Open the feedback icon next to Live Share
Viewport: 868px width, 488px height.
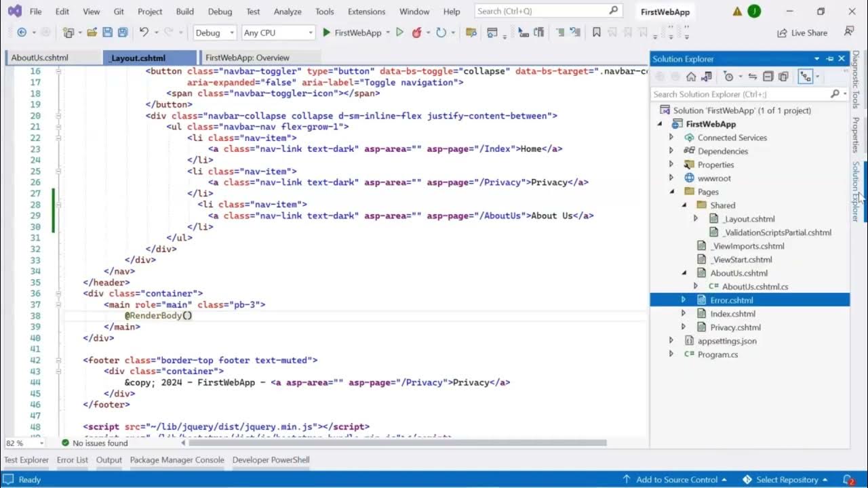tap(849, 32)
